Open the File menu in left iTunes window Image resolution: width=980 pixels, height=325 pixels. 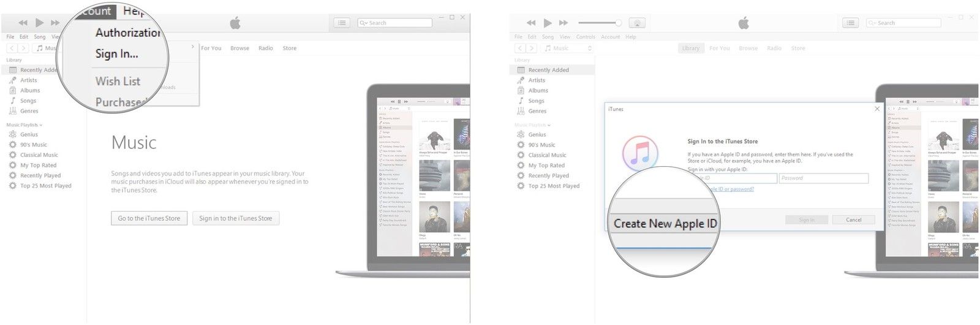(10, 37)
